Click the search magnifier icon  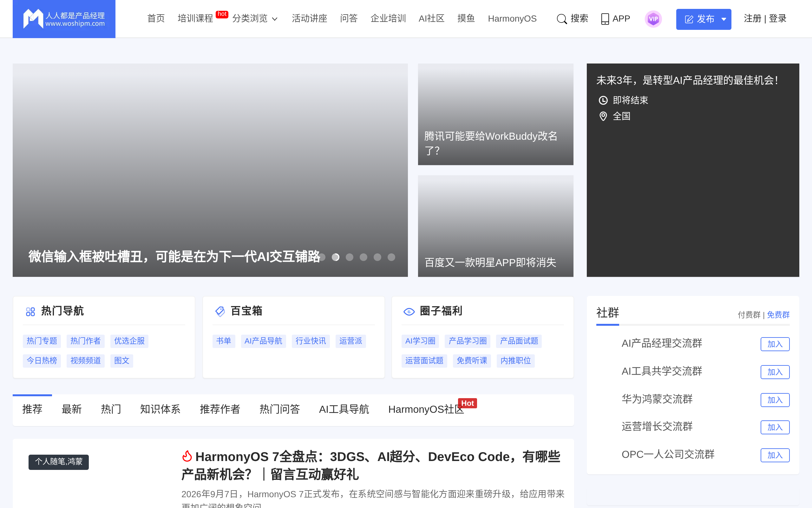[561, 19]
